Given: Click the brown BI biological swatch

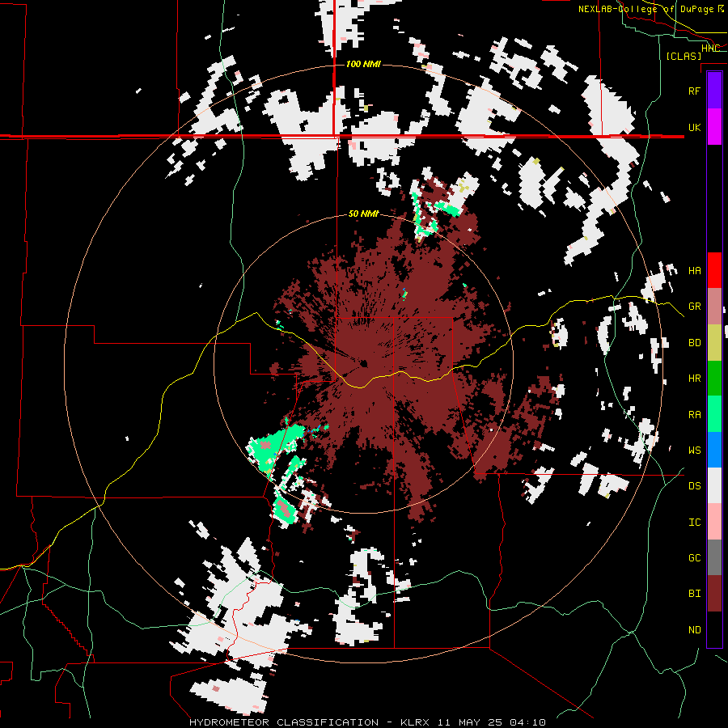Looking at the screenshot, I should (x=714, y=594).
